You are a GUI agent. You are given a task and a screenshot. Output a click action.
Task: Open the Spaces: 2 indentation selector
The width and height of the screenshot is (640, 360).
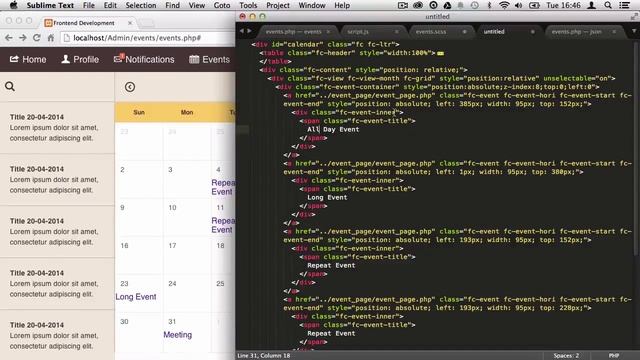click(x=566, y=356)
